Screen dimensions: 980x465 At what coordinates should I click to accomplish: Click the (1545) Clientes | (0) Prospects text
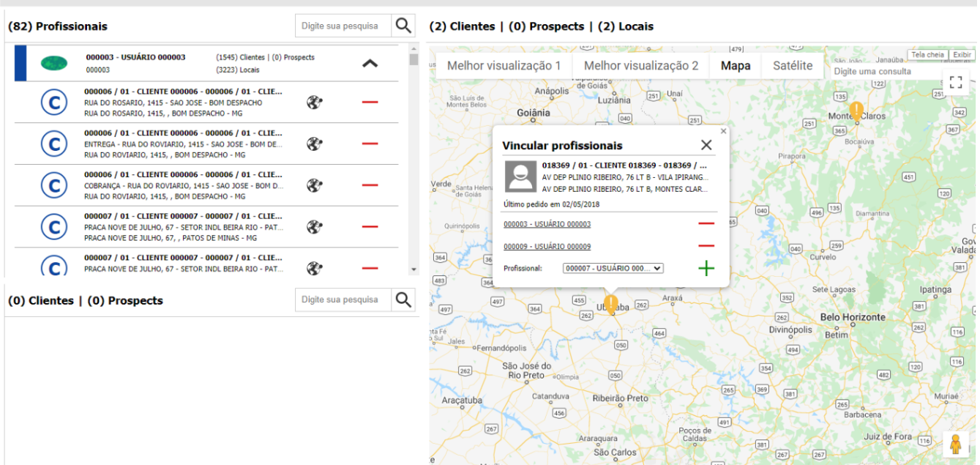(x=265, y=57)
